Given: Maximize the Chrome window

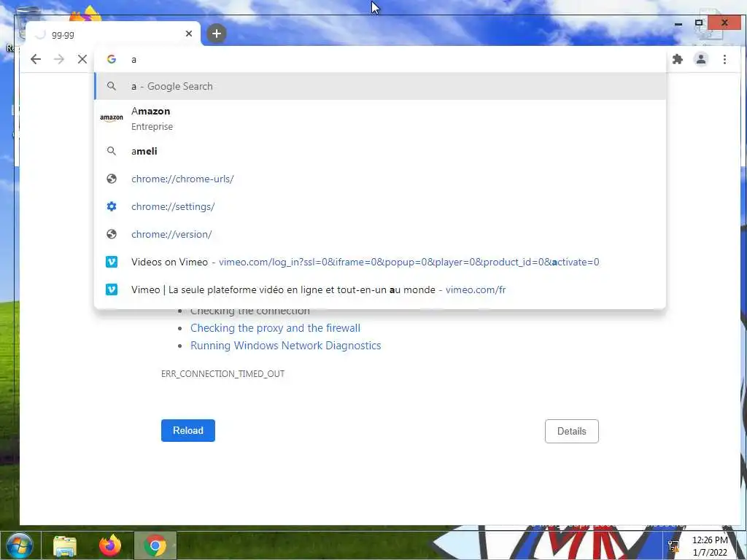Looking at the screenshot, I should click(x=698, y=23).
